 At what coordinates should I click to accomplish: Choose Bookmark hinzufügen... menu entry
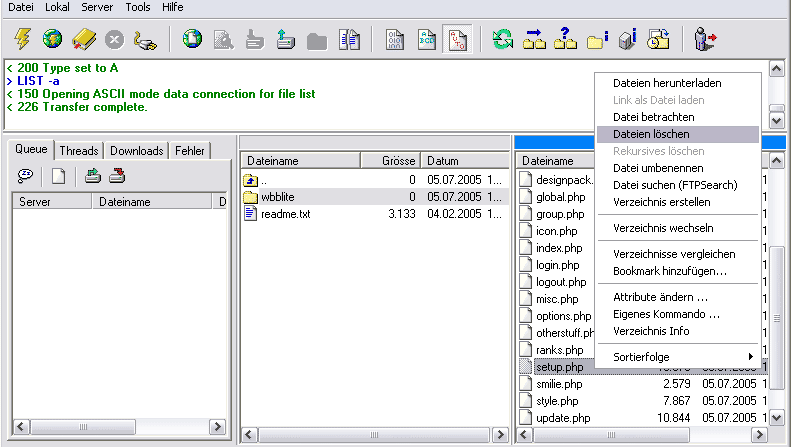coord(678,271)
